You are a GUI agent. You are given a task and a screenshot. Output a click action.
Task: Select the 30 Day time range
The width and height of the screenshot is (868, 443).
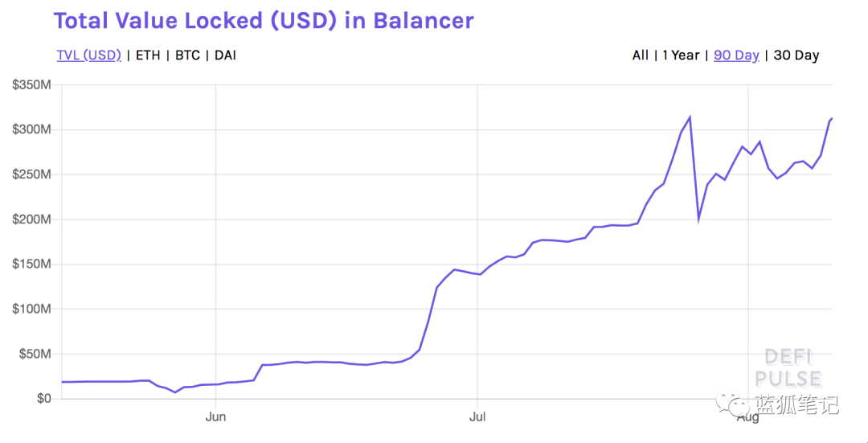click(796, 55)
